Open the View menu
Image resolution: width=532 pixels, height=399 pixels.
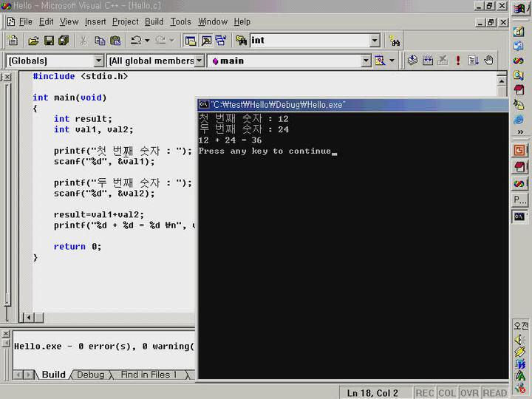[x=69, y=21]
